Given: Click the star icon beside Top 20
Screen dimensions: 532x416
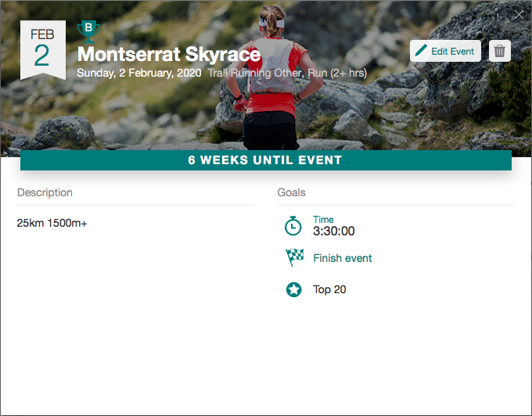Looking at the screenshot, I should [294, 289].
